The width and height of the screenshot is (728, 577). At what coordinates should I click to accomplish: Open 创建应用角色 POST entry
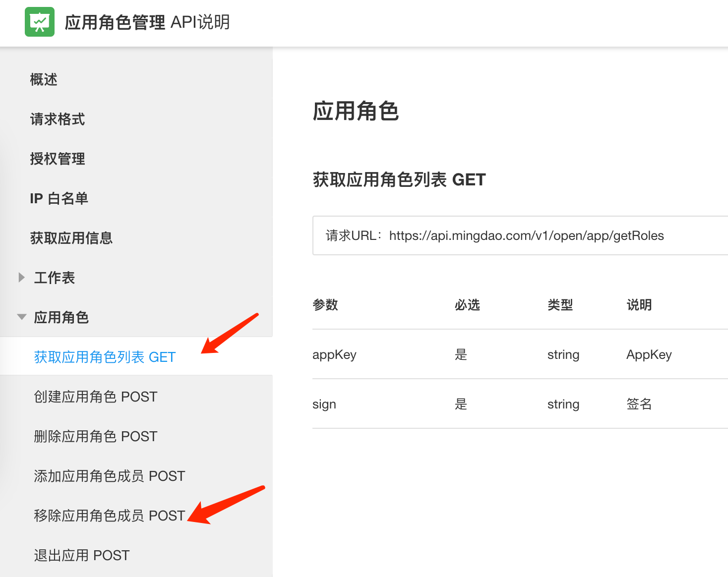[95, 397]
